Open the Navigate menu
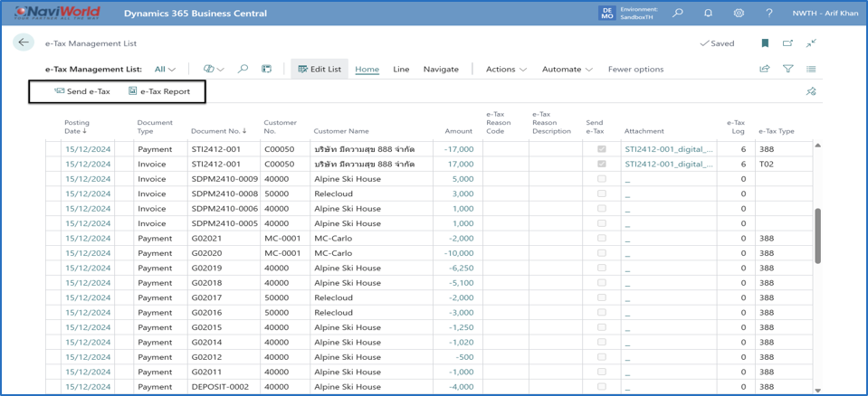This screenshot has height=396, width=868. pyautogui.click(x=441, y=69)
